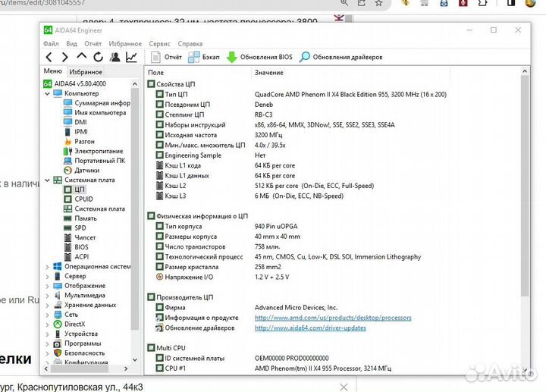
Task: Click Обновления драйверов magnifier button
Action: (x=340, y=57)
